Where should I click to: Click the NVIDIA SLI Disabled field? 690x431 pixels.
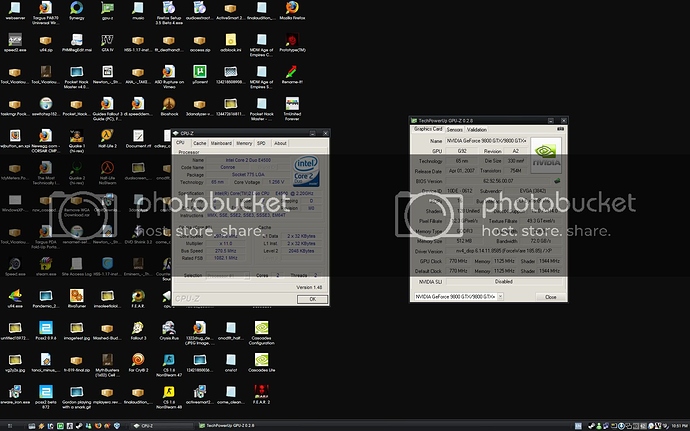point(504,281)
